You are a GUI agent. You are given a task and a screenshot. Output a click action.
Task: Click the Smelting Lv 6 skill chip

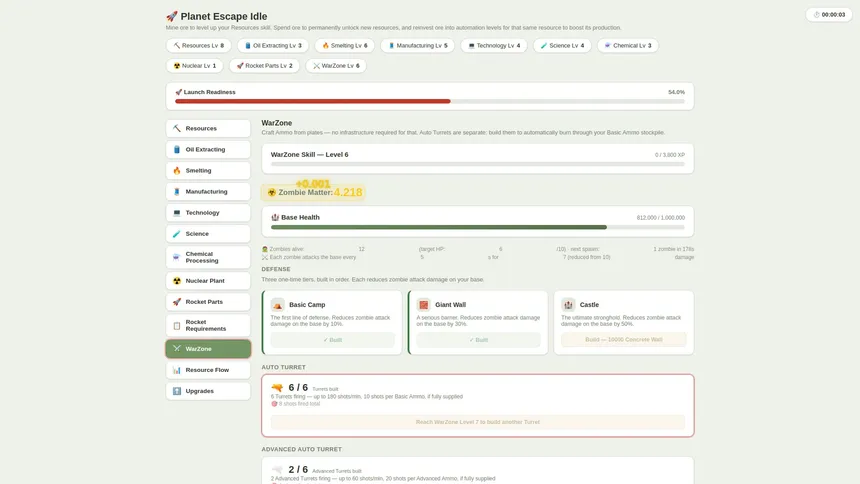(x=345, y=46)
